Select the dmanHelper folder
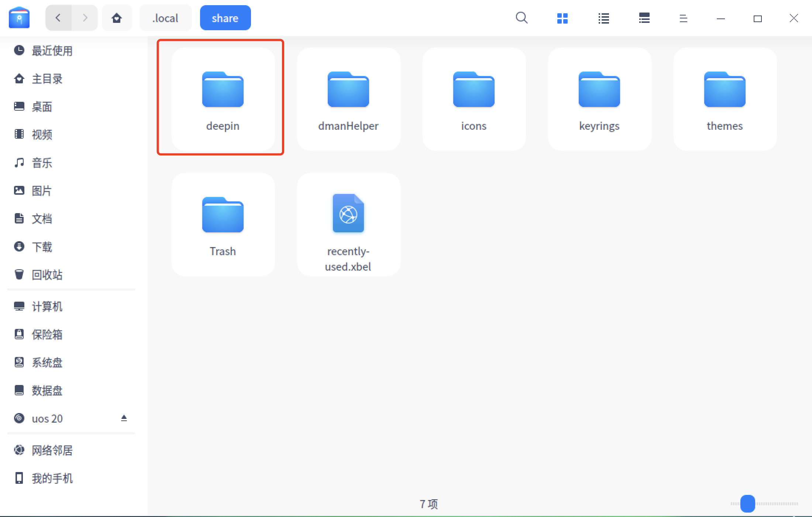This screenshot has height=517, width=812. pos(348,99)
